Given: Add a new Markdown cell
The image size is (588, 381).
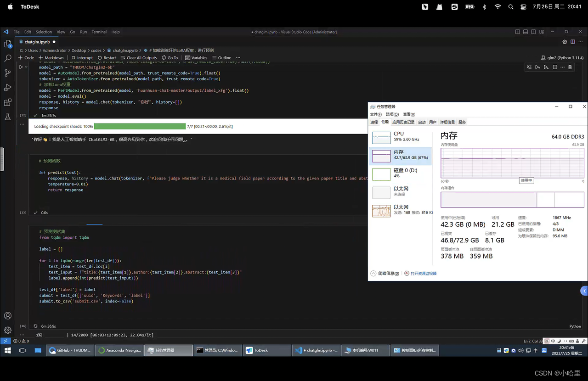Looking at the screenshot, I should click(51, 58).
